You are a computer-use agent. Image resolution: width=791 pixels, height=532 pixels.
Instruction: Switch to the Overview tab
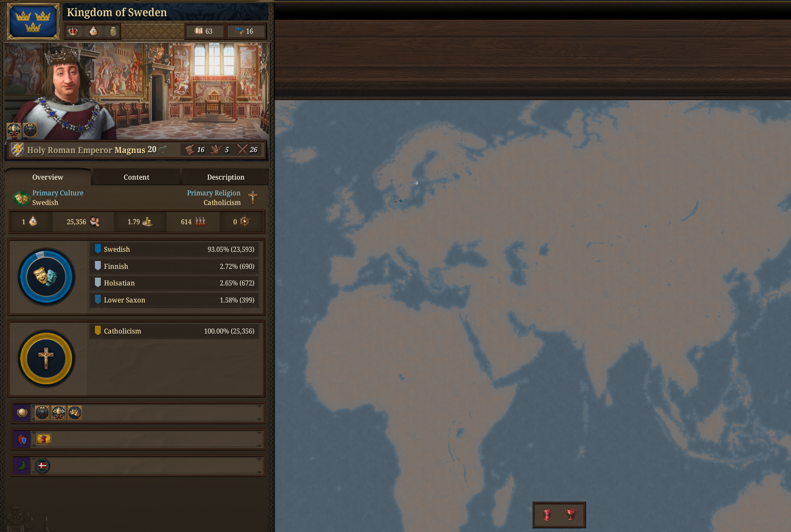pyautogui.click(x=48, y=177)
